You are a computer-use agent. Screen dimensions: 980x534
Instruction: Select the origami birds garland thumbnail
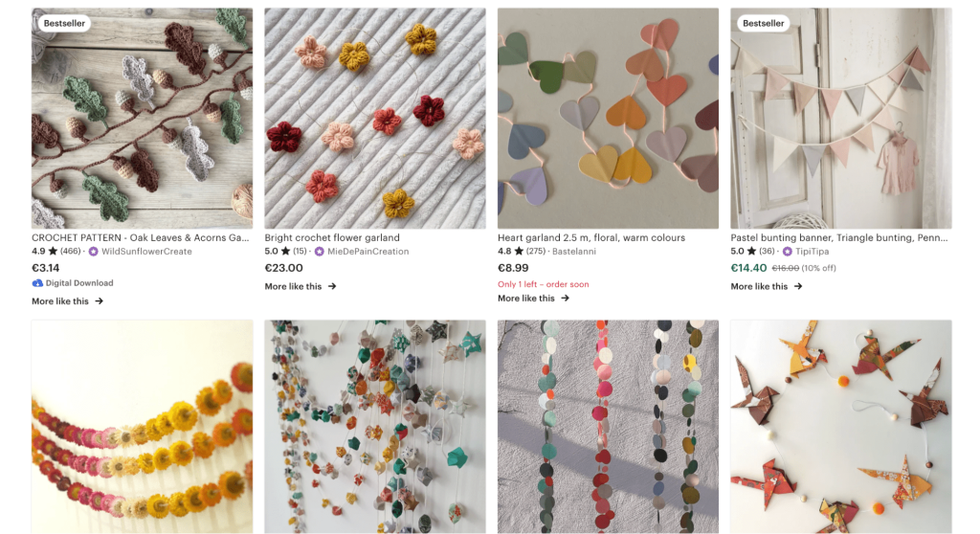point(841,427)
